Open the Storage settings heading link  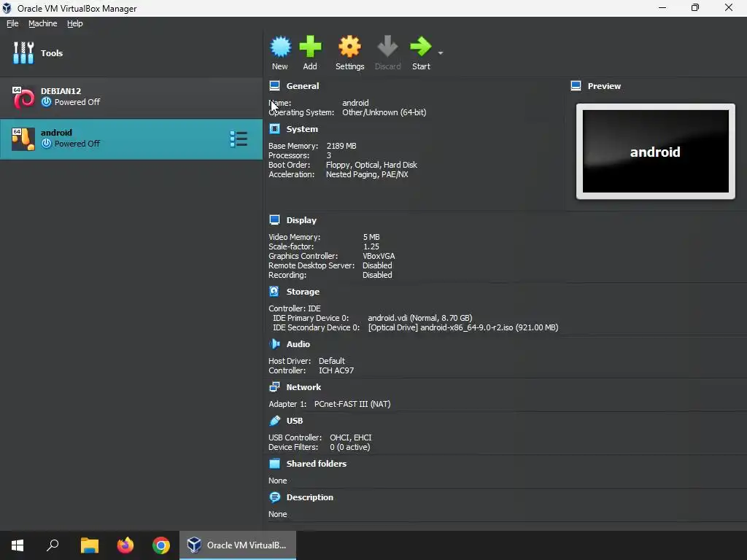(x=303, y=292)
